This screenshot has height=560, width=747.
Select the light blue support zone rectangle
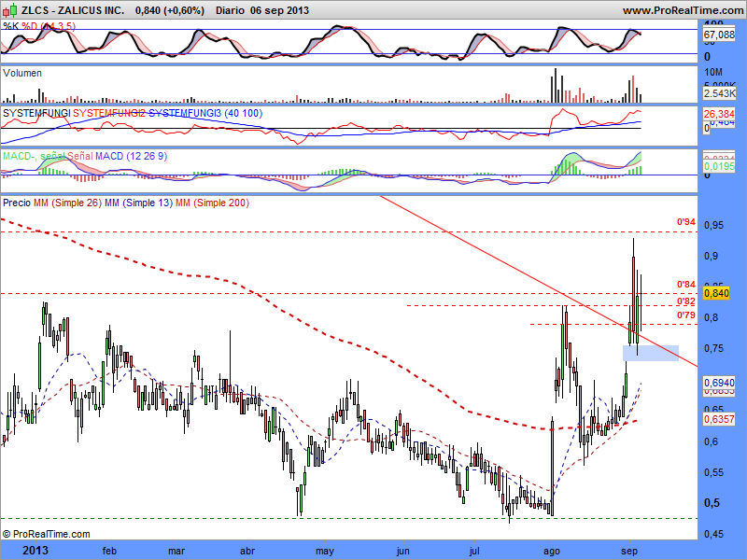point(651,353)
